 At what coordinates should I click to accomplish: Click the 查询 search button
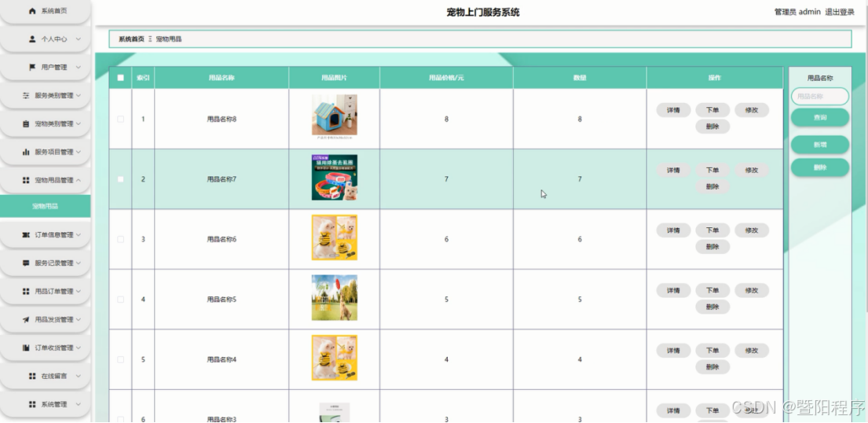coord(820,117)
